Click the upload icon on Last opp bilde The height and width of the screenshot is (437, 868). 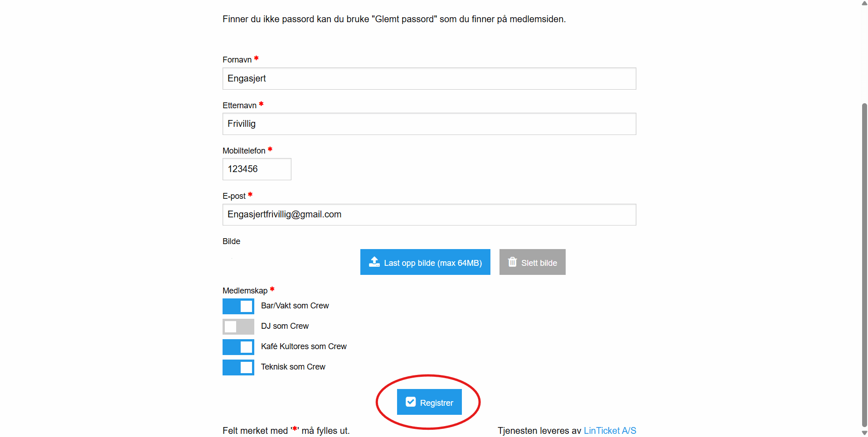click(x=374, y=262)
